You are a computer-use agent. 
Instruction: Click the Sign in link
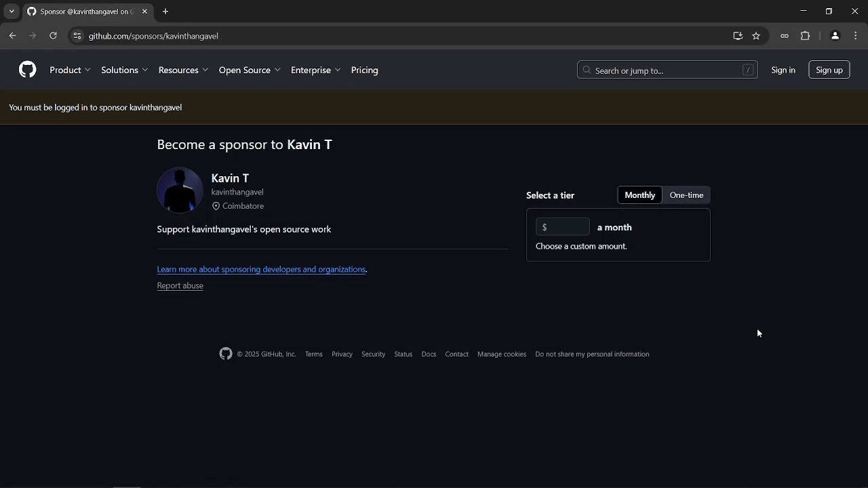pyautogui.click(x=783, y=70)
